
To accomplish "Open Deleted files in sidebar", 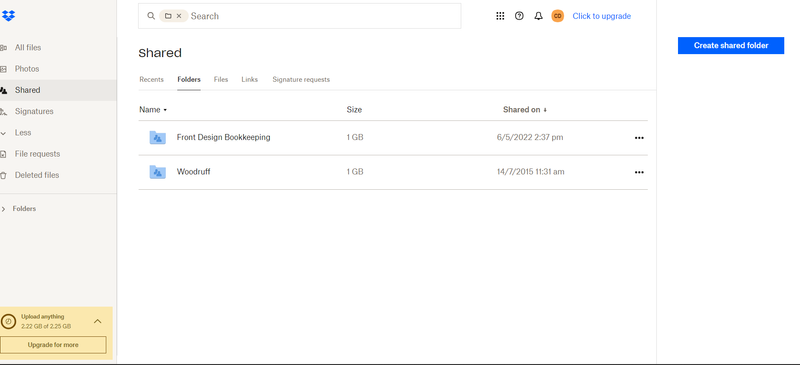I will pyautogui.click(x=37, y=175).
